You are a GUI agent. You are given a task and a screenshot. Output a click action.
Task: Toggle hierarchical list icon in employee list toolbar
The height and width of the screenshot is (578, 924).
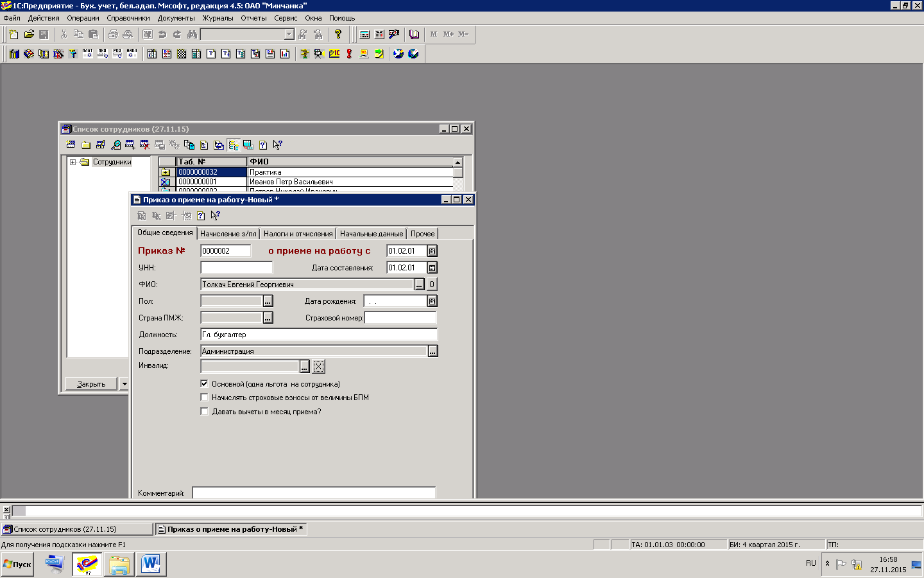pos(234,145)
